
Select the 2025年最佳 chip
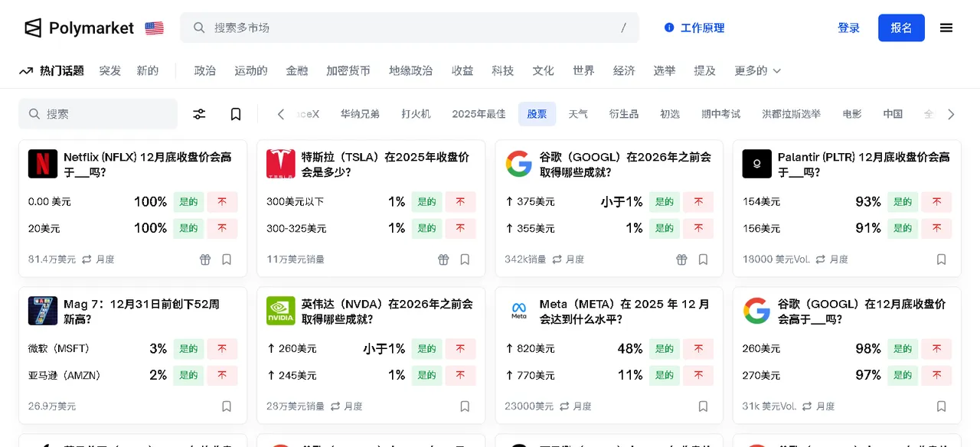pos(479,114)
